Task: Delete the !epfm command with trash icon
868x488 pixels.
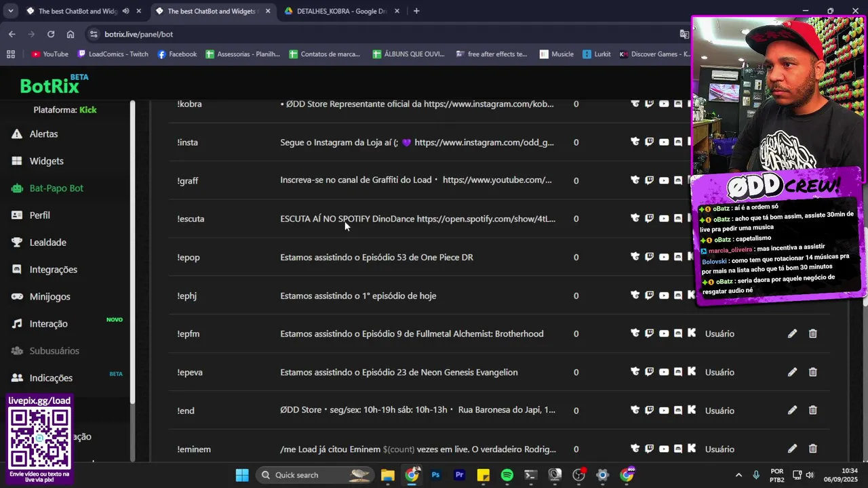Action: point(812,333)
